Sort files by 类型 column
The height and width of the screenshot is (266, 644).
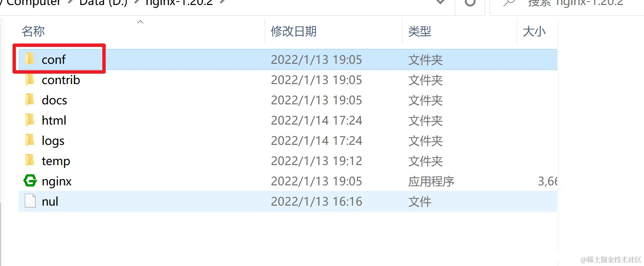(x=419, y=31)
